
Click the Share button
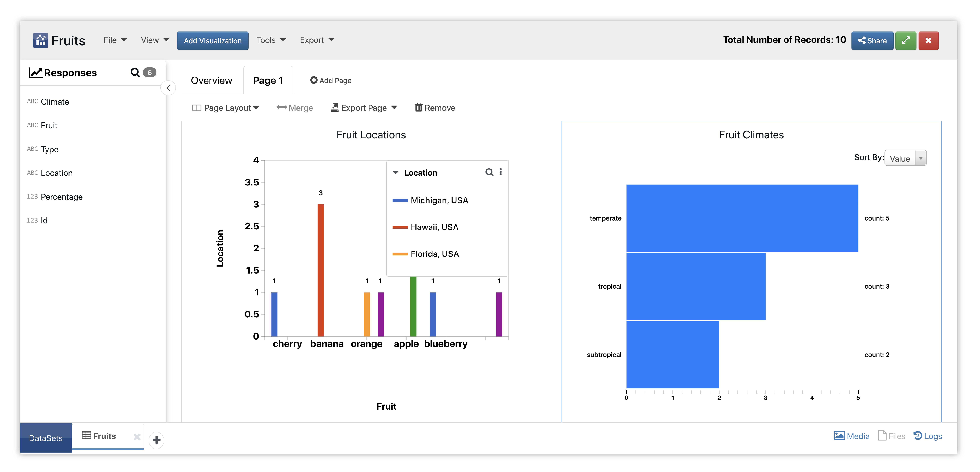872,40
